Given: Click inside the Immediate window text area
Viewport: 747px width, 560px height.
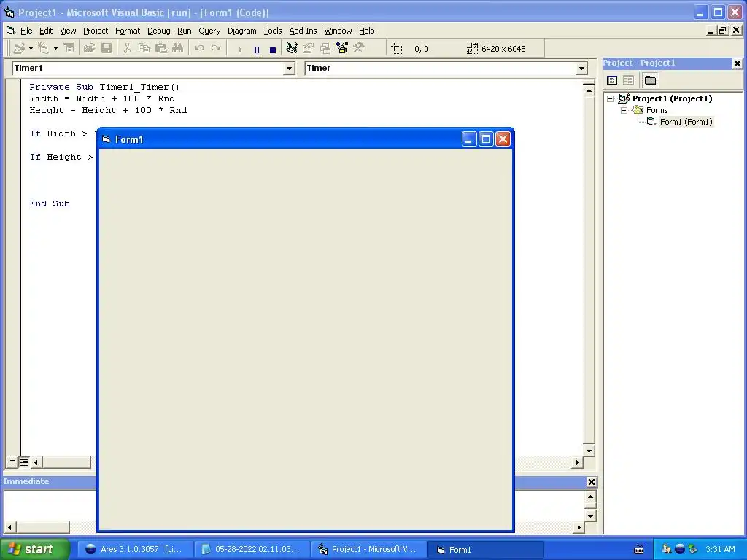Looking at the screenshot, I should pos(50,506).
